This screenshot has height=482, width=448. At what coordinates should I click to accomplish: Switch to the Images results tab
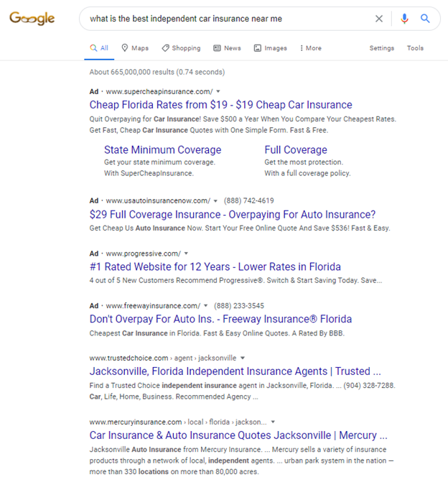click(x=270, y=48)
